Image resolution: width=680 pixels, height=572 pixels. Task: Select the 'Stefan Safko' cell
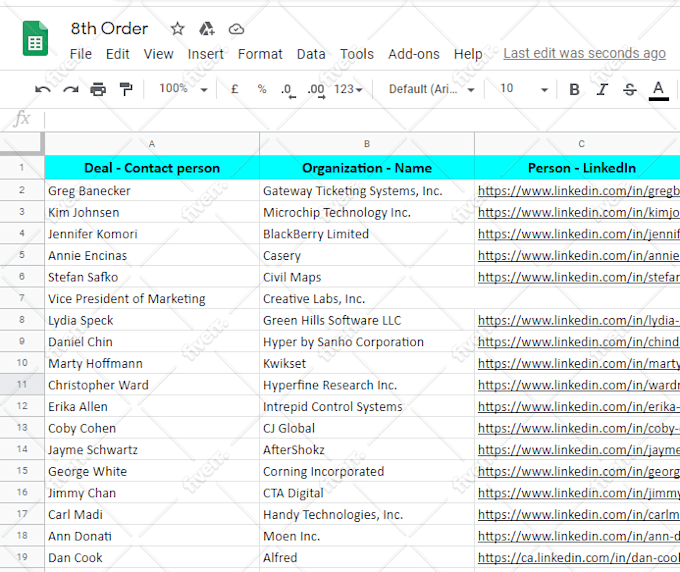point(152,277)
